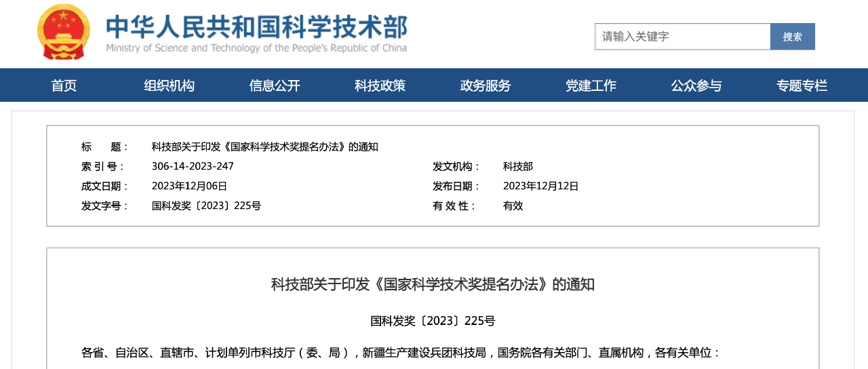Focus the 请输入关键字 search field

(x=682, y=37)
